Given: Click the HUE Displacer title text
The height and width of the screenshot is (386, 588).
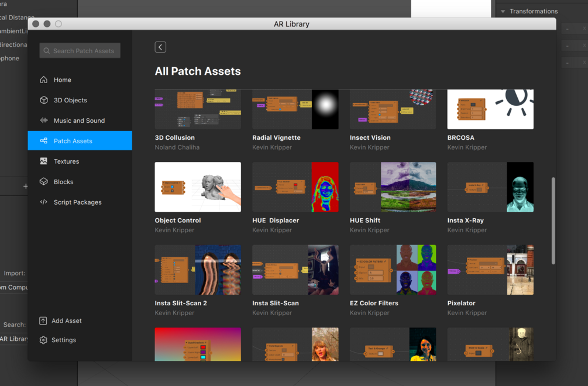Looking at the screenshot, I should tap(276, 220).
